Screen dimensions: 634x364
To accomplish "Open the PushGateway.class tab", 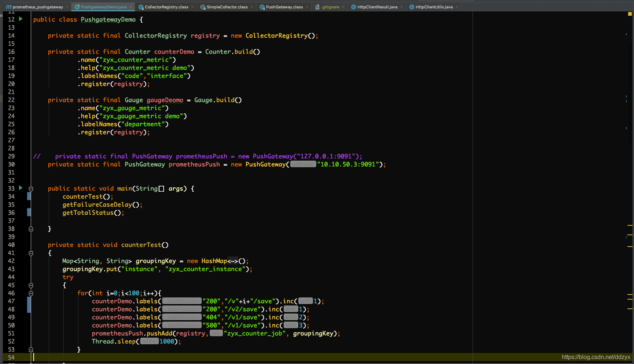I will pyautogui.click(x=284, y=7).
